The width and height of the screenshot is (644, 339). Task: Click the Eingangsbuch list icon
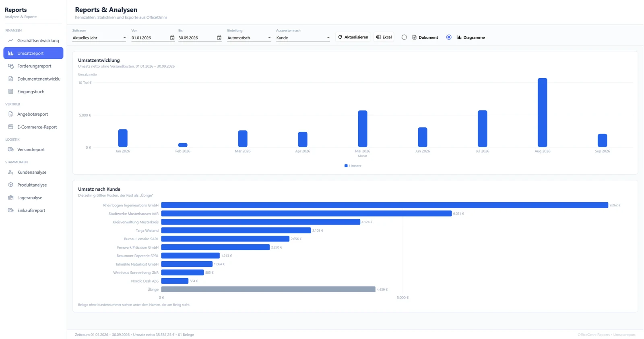(x=11, y=92)
